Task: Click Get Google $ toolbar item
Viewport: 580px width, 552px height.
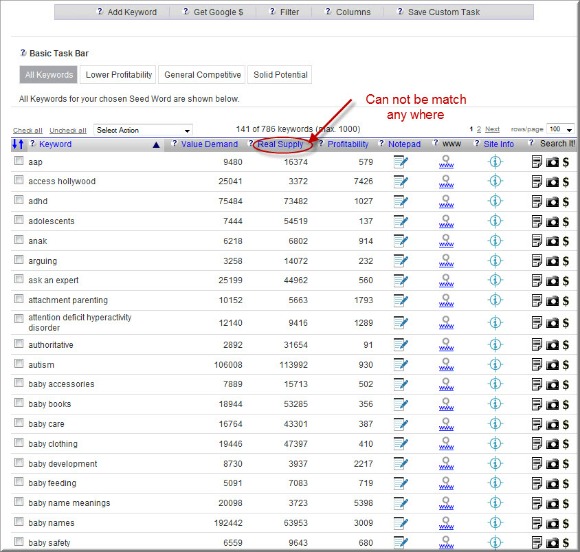Action: point(218,12)
